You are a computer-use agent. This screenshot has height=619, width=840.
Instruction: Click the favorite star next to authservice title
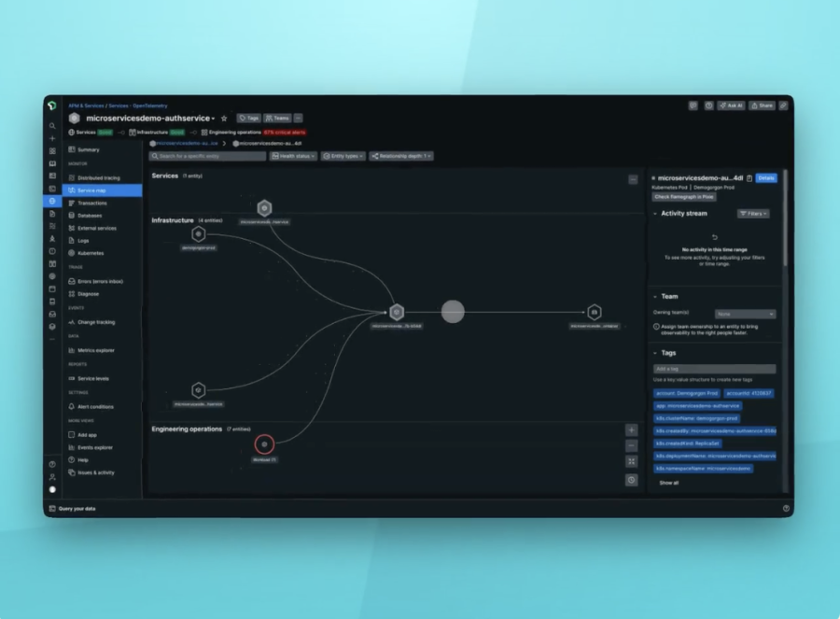pyautogui.click(x=224, y=119)
